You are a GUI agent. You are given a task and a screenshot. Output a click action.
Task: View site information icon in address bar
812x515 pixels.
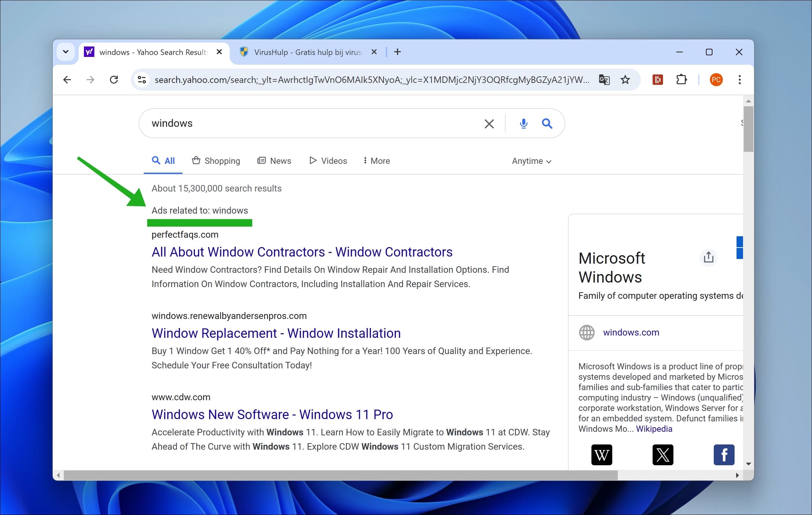(x=142, y=80)
